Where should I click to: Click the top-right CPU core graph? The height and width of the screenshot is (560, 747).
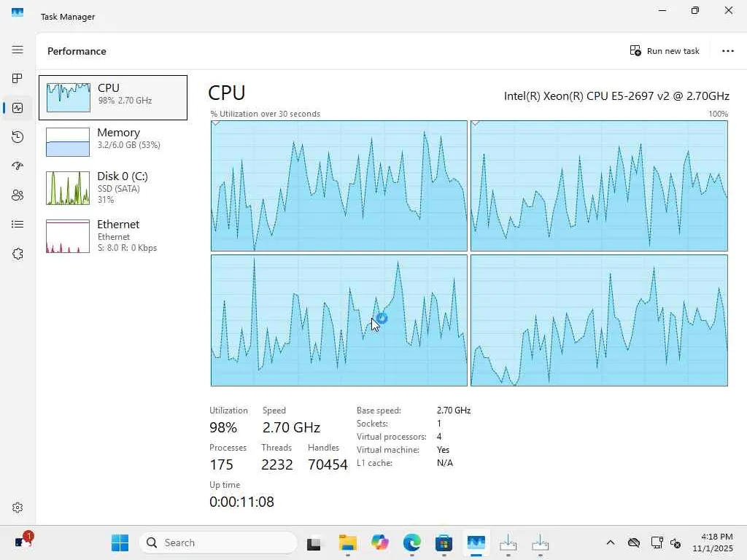599,186
